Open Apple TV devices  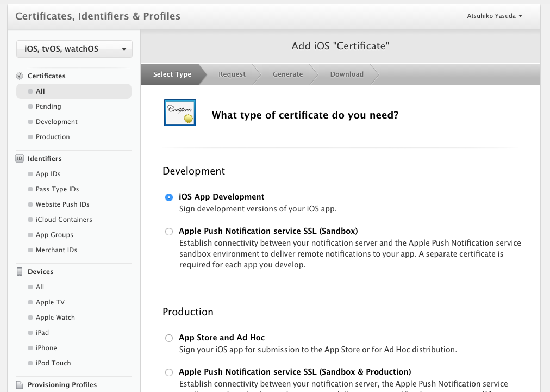point(50,302)
